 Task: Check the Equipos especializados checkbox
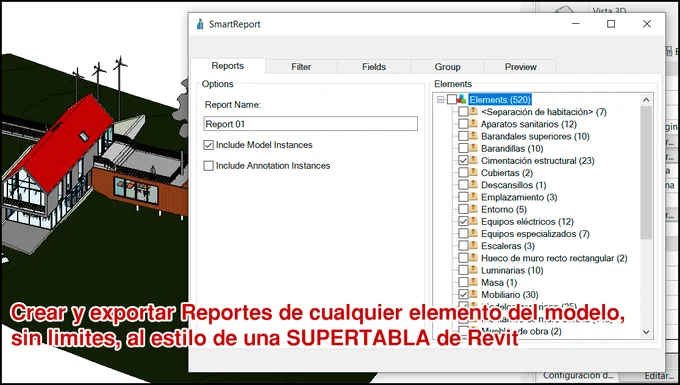pos(463,233)
